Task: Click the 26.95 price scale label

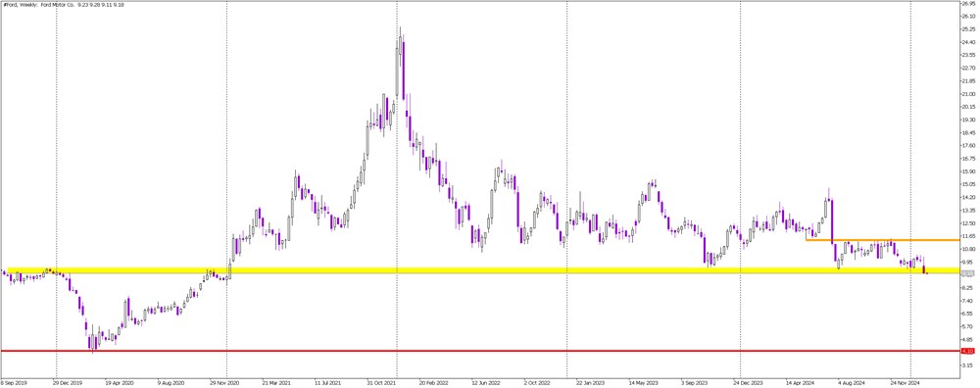Action: coord(968,3)
